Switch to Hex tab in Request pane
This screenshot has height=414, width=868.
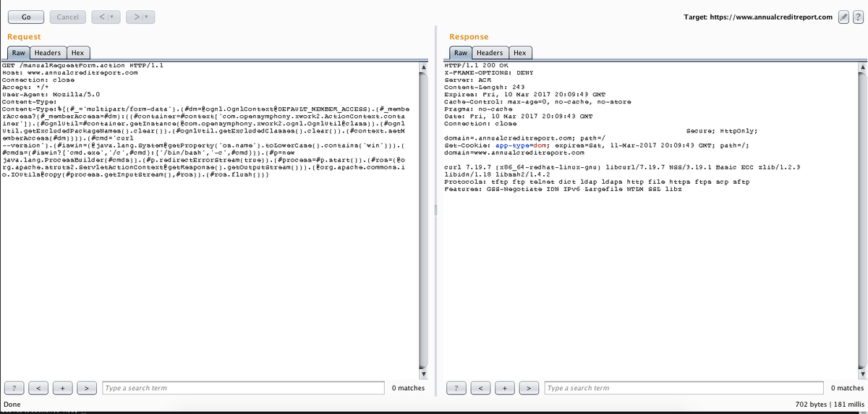tap(77, 53)
